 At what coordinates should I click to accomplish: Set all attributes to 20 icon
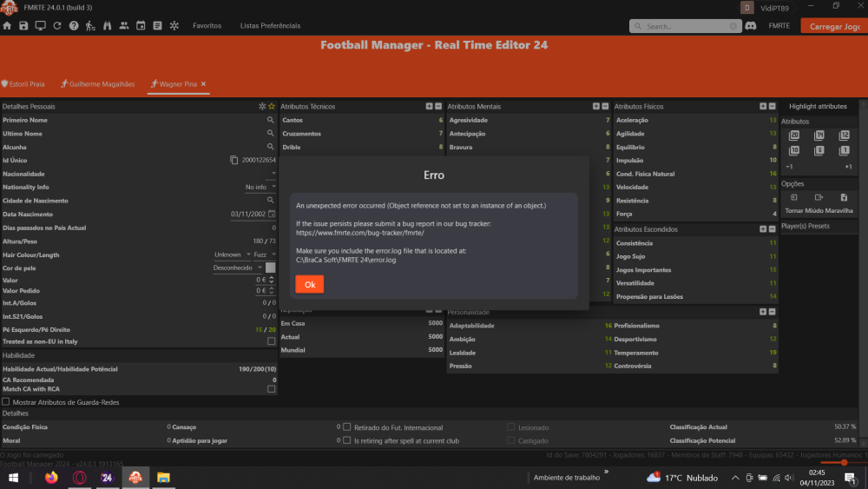(x=794, y=135)
